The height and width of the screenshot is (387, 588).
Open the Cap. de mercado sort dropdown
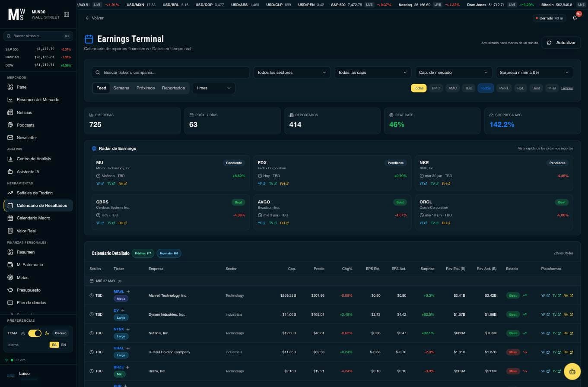[454, 73]
